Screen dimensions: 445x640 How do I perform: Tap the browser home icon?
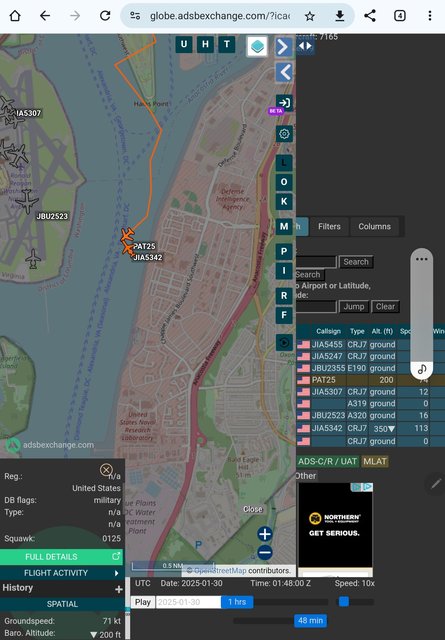[15, 16]
